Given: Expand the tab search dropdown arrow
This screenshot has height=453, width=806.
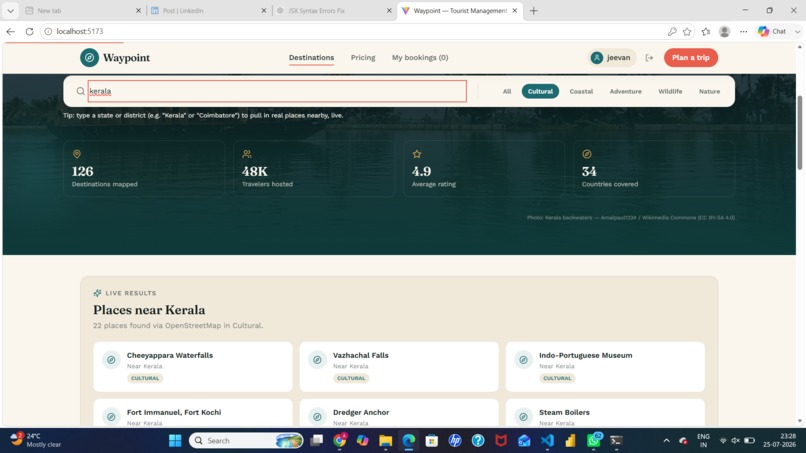Looking at the screenshot, I should [10, 10].
